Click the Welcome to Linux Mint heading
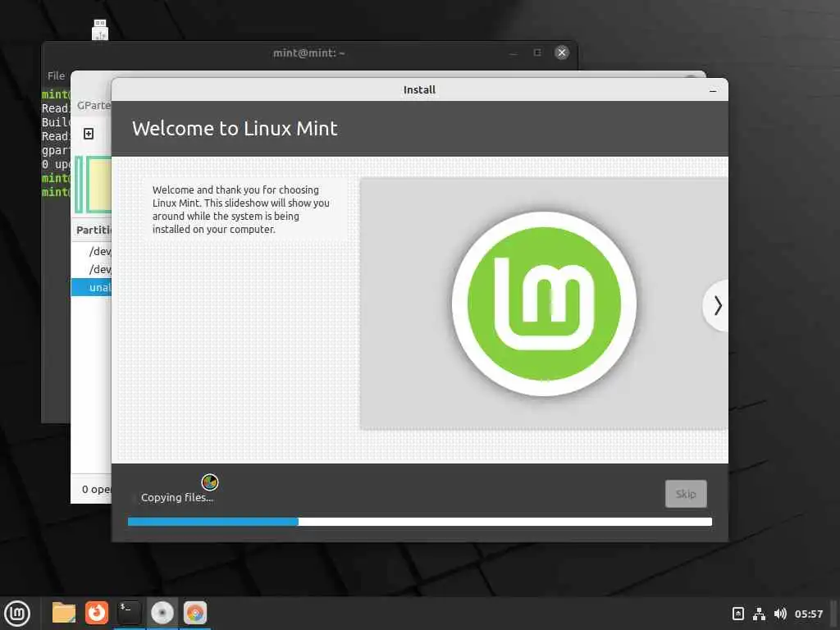The width and height of the screenshot is (840, 630). tap(235, 129)
